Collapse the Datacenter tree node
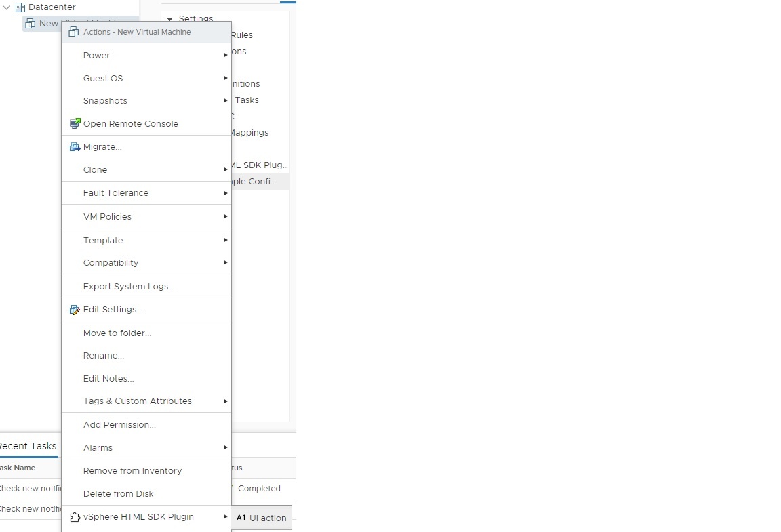Screen dimensions: 781x532 tap(7, 7)
